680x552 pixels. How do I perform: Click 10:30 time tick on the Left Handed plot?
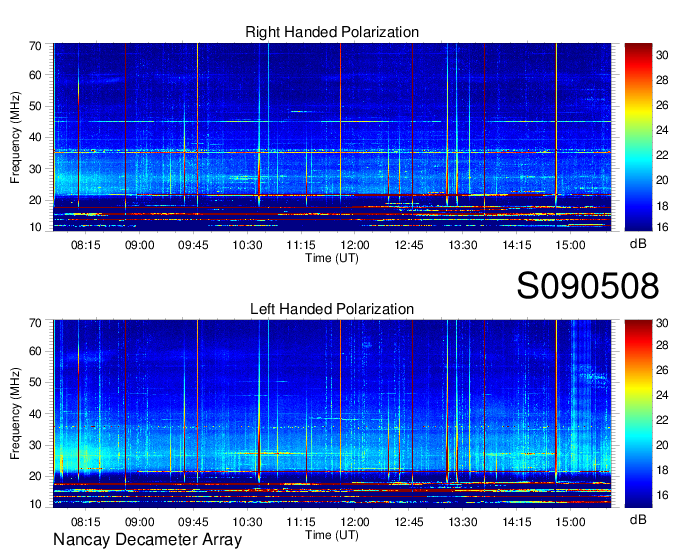coord(247,522)
